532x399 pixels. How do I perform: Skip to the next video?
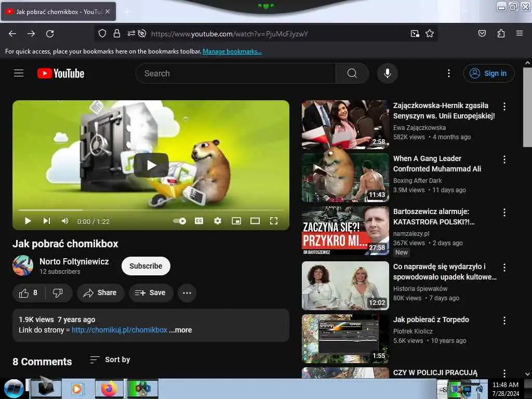[46, 221]
